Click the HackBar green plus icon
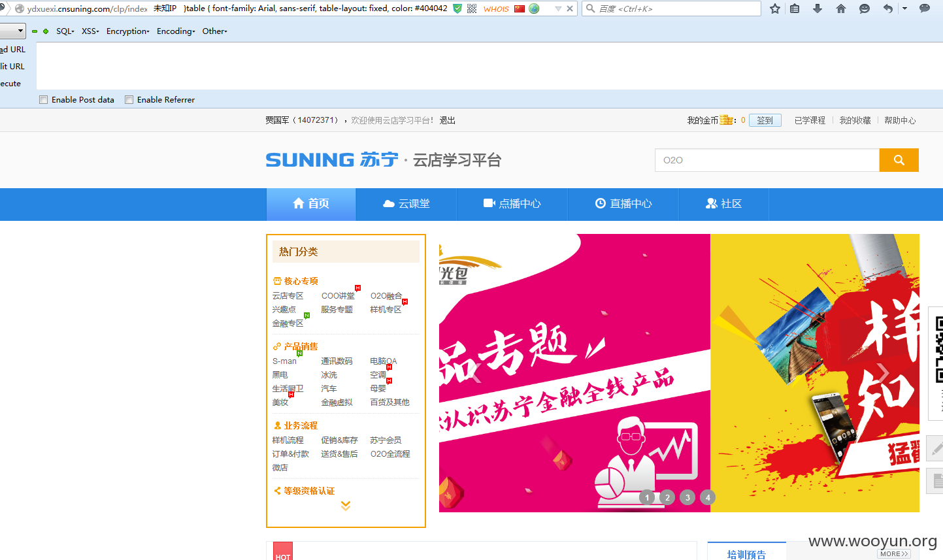This screenshot has height=560, width=943. 46,31
